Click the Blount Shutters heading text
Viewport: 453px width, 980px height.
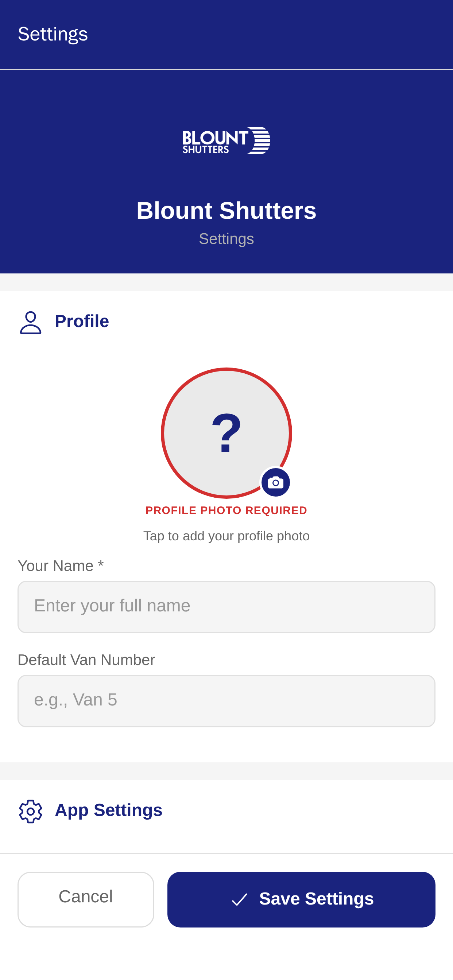pyautogui.click(x=226, y=210)
